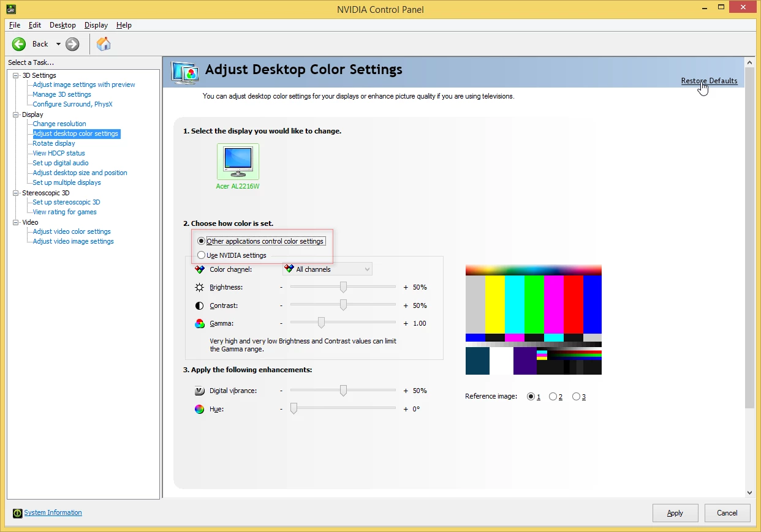Click the Gamma minus sign
Image resolution: width=761 pixels, height=532 pixels.
[x=282, y=323]
